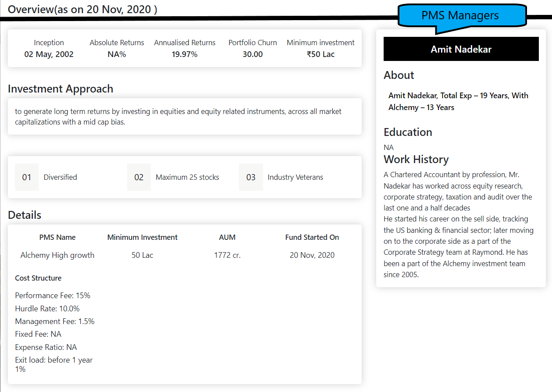The width and height of the screenshot is (552, 392).
Task: Click the investment approach description paragraph
Action: [x=178, y=117]
